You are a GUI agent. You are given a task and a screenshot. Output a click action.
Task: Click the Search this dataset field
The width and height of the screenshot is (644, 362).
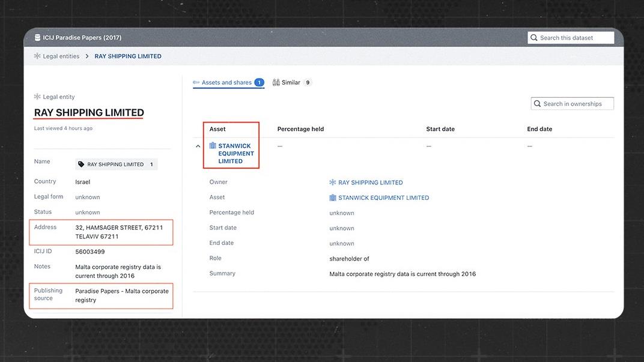tap(571, 38)
